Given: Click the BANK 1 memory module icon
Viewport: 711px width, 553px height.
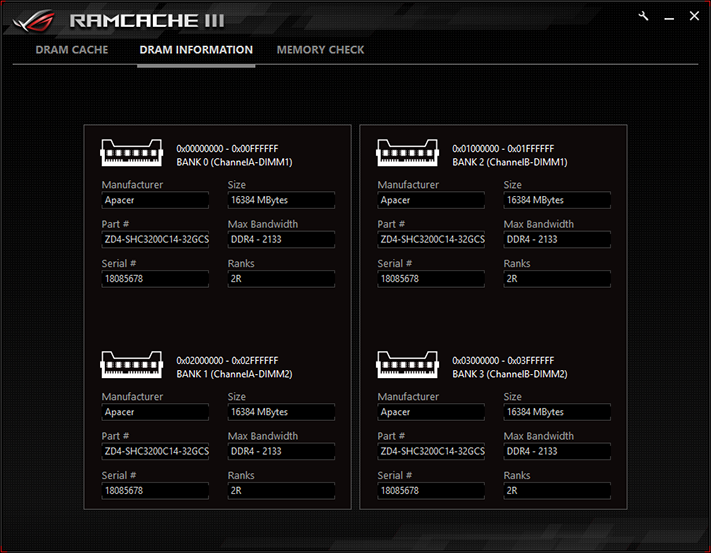Looking at the screenshot, I should [131, 364].
